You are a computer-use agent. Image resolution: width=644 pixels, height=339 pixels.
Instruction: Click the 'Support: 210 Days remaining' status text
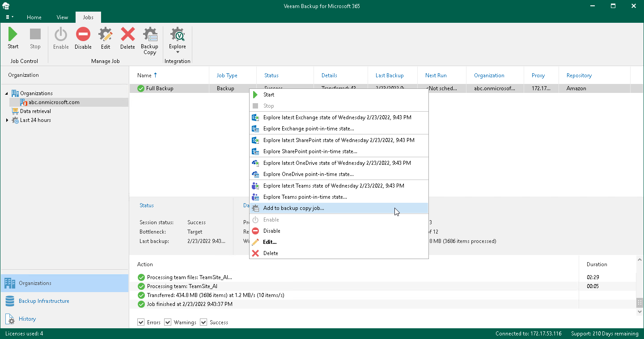click(605, 334)
